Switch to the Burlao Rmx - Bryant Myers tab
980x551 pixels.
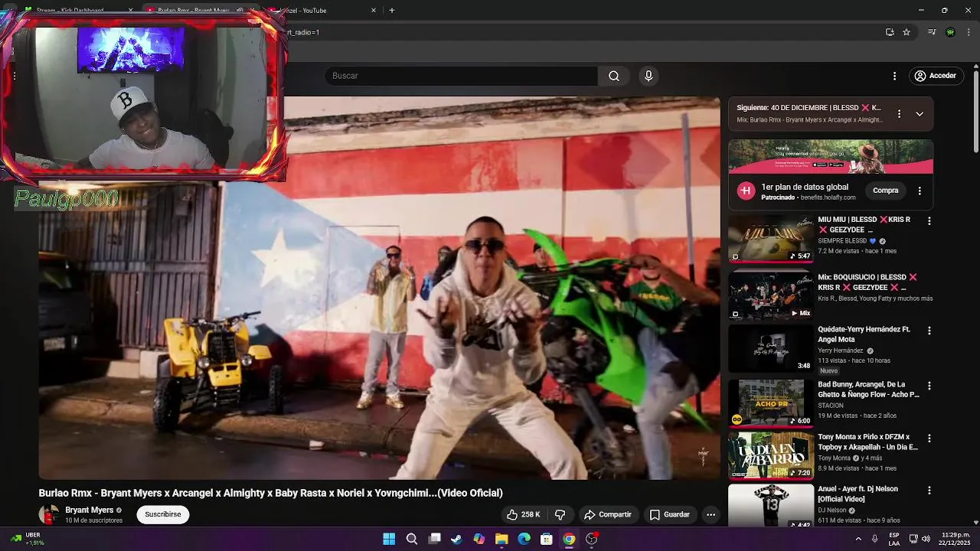pyautogui.click(x=201, y=11)
